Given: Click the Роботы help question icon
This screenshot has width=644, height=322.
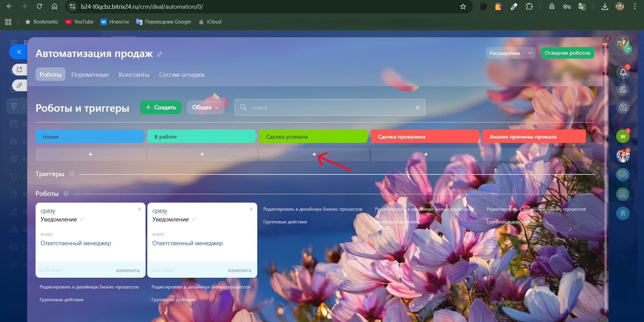Looking at the screenshot, I should point(66,194).
